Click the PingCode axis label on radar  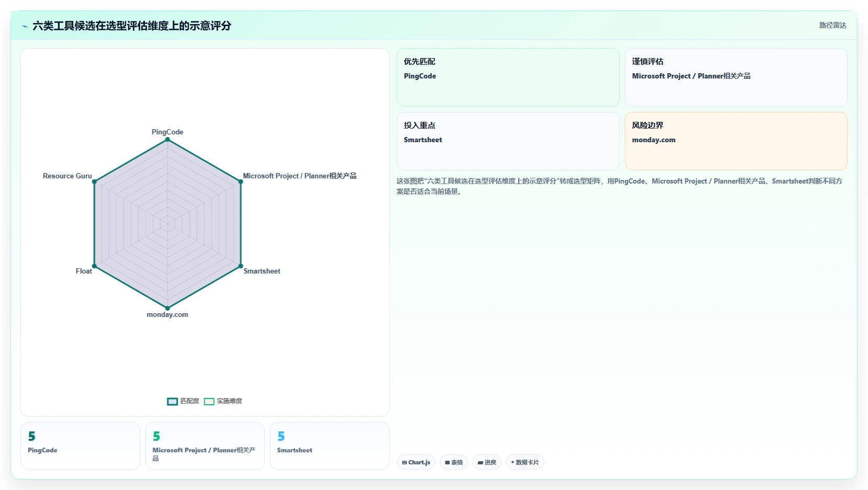(167, 132)
